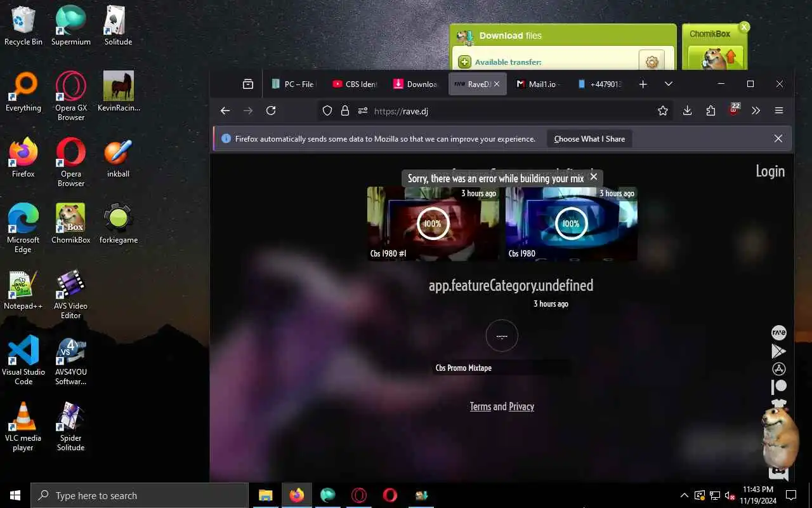This screenshot has height=508, width=812.
Task: Click Firefox icon on taskbar
Action: (x=296, y=495)
